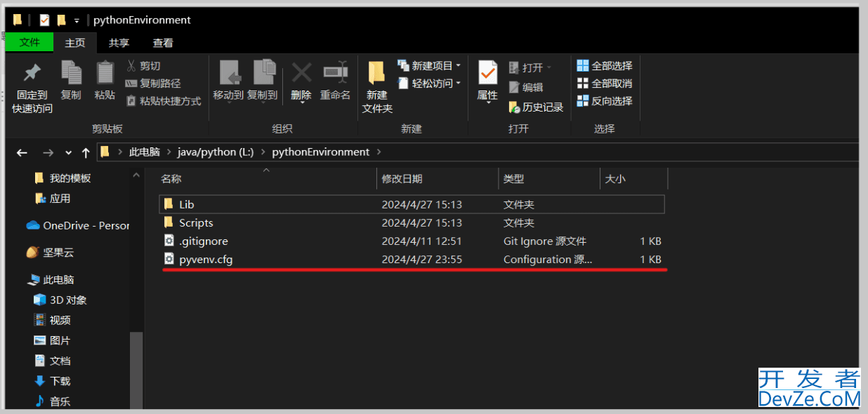
Task: Click the Rename (重命名) icon
Action: pyautogui.click(x=335, y=72)
